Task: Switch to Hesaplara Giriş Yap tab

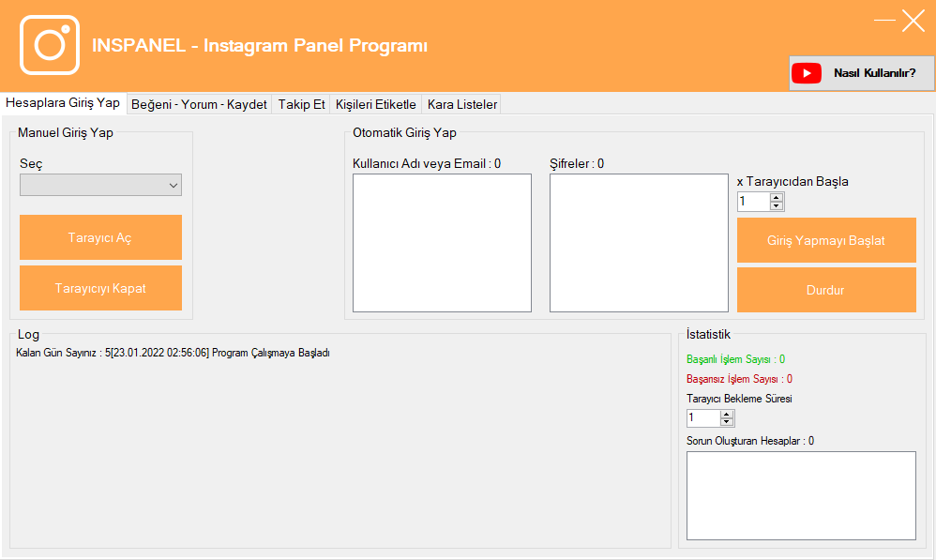Action: 63,102
